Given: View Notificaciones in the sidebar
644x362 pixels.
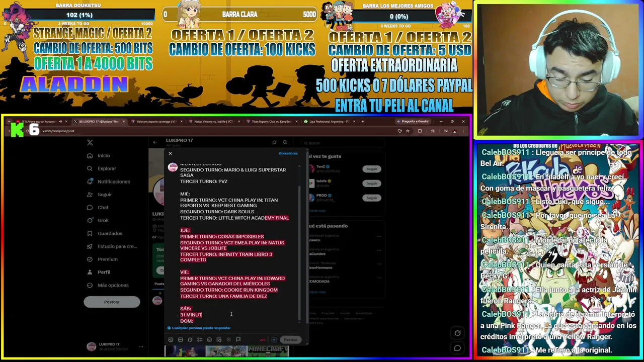Looking at the screenshot, I should point(108,182).
